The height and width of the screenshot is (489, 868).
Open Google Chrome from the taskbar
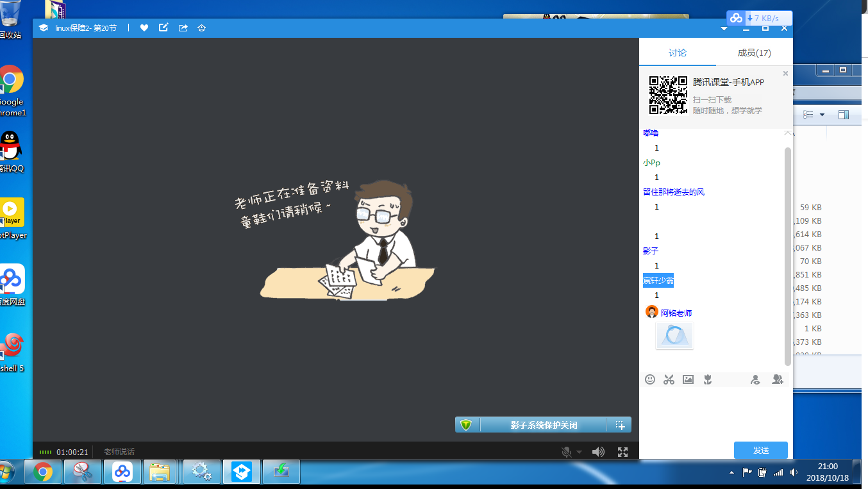[43, 473]
